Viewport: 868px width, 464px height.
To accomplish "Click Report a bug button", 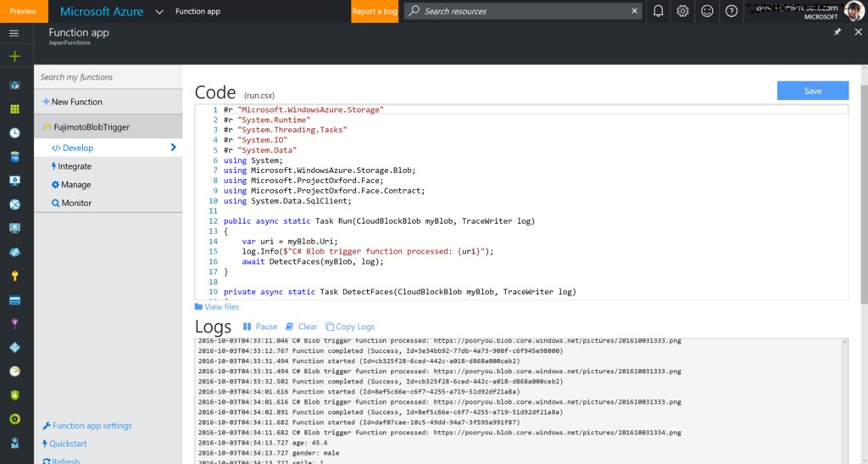I will [375, 11].
